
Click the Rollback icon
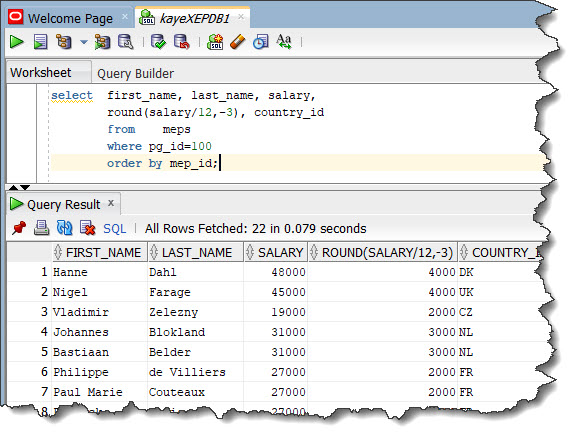182,41
